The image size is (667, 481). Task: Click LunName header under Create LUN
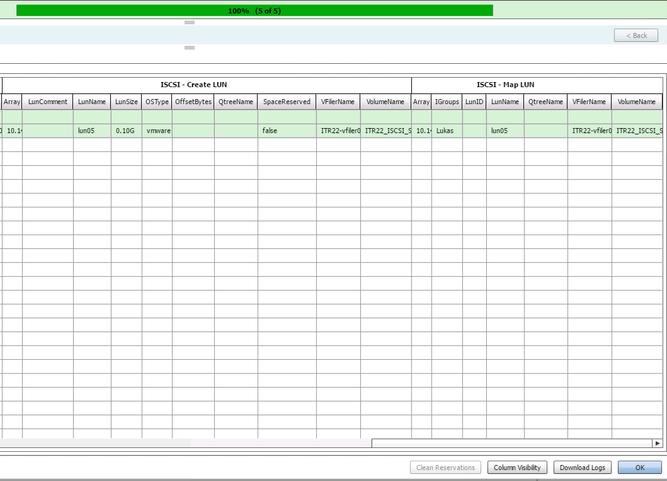coord(92,102)
